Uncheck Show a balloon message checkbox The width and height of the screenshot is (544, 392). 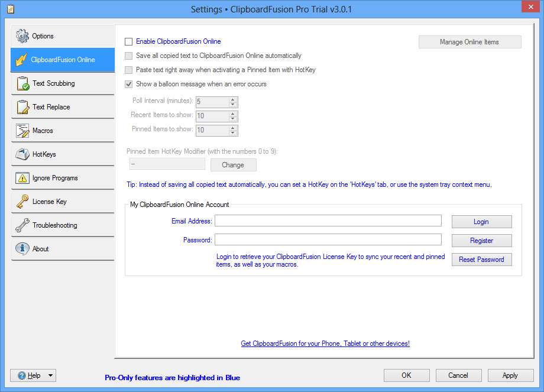point(129,85)
